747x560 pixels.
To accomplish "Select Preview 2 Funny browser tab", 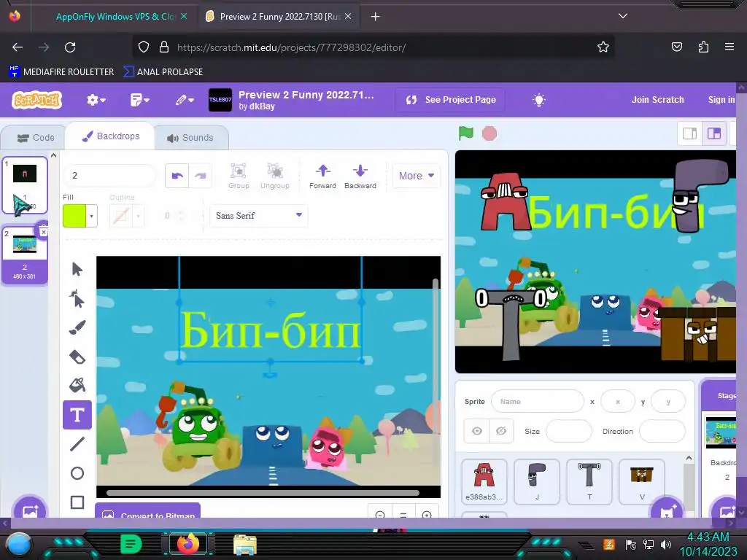I will click(x=279, y=17).
